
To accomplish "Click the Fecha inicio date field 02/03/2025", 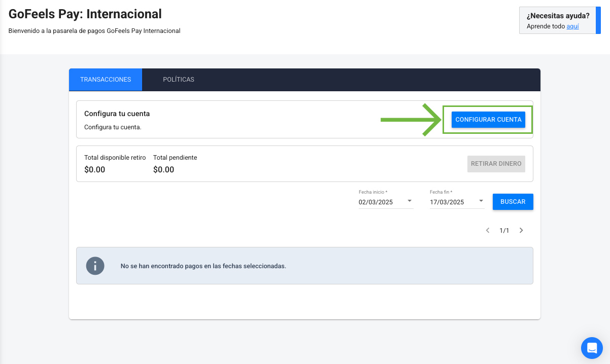I will tap(376, 202).
